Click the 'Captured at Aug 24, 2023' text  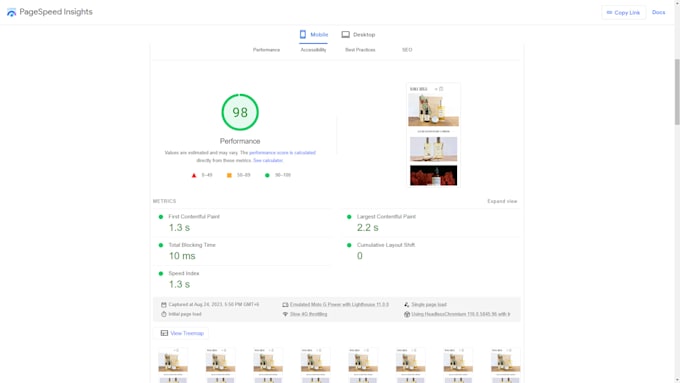[213, 305]
